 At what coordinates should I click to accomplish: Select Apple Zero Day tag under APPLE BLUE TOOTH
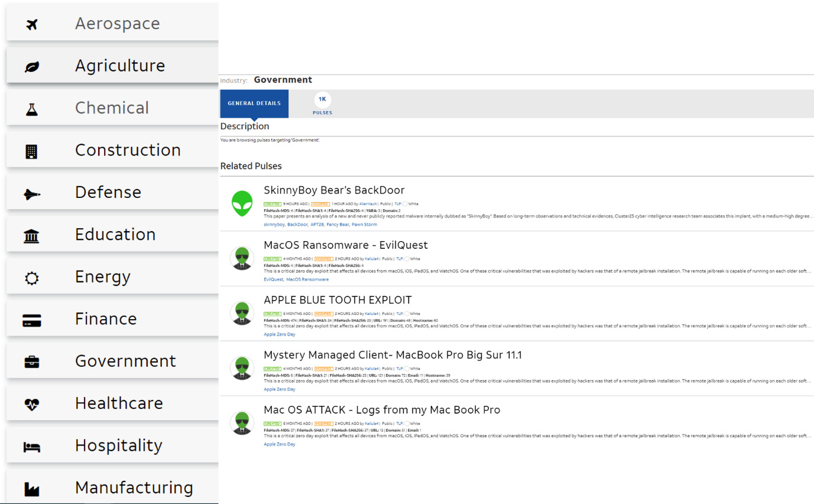click(x=280, y=334)
